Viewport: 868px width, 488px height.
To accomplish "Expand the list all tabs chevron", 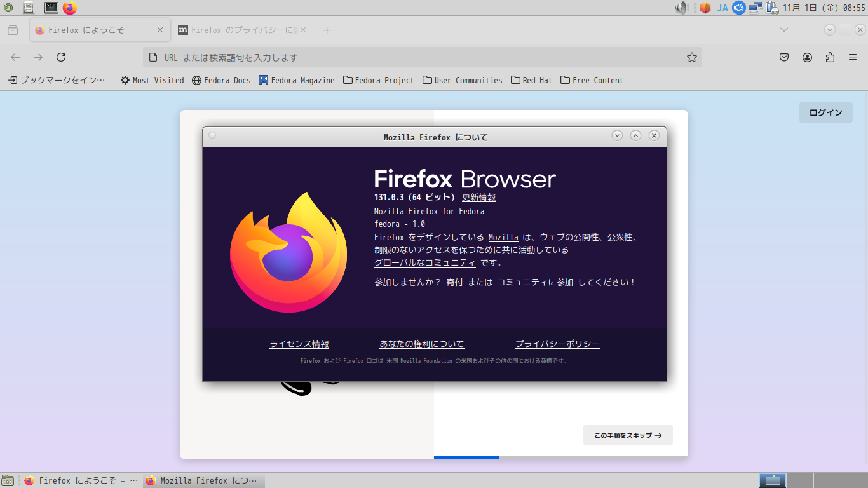I will coord(784,30).
